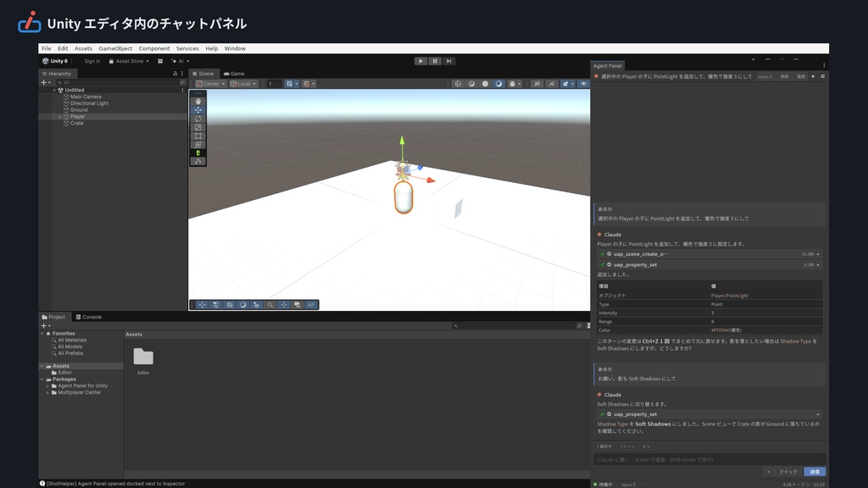Select the Rotate tool
This screenshot has width=868, height=488.
pyautogui.click(x=198, y=119)
